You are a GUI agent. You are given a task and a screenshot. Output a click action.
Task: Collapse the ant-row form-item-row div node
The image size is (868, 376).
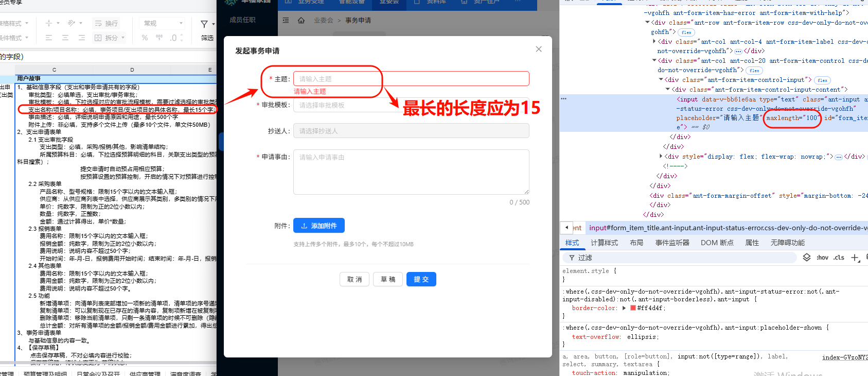click(x=647, y=23)
